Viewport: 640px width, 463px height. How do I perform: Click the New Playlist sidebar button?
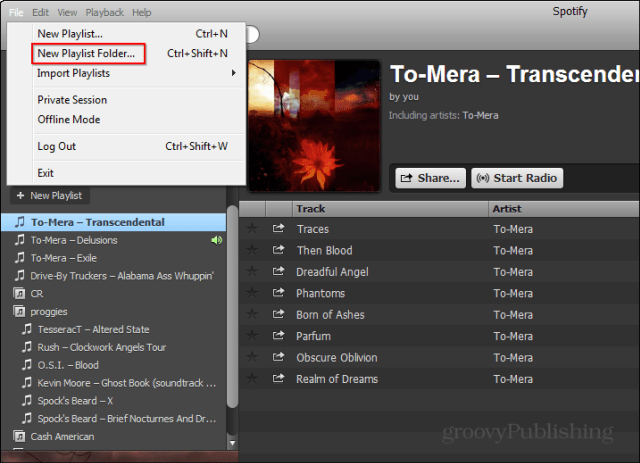[50, 196]
